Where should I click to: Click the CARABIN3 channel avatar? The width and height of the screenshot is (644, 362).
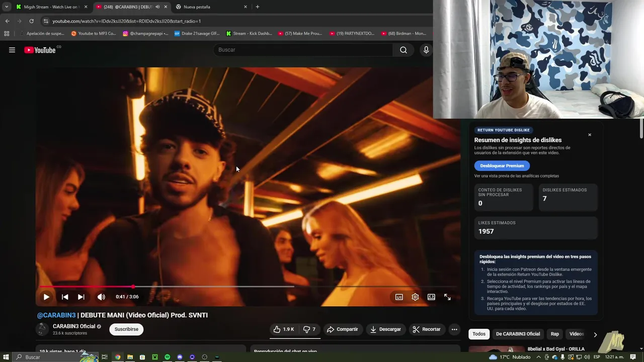42,329
